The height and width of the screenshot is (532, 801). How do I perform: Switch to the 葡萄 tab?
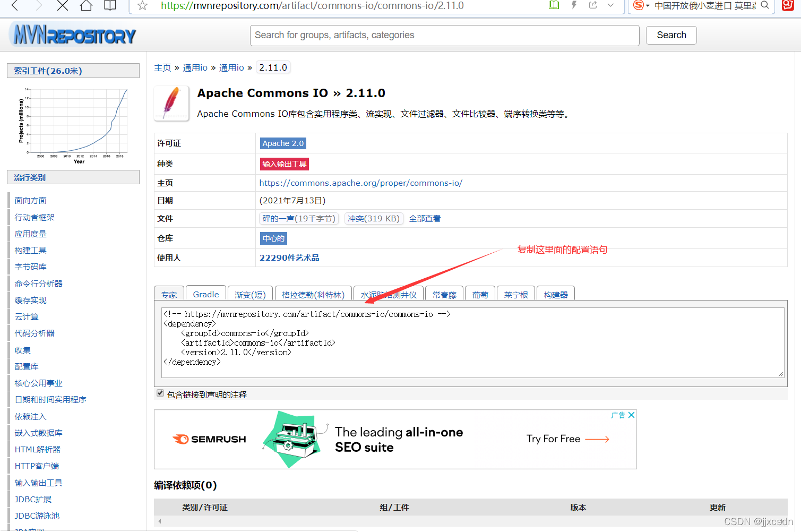480,294
